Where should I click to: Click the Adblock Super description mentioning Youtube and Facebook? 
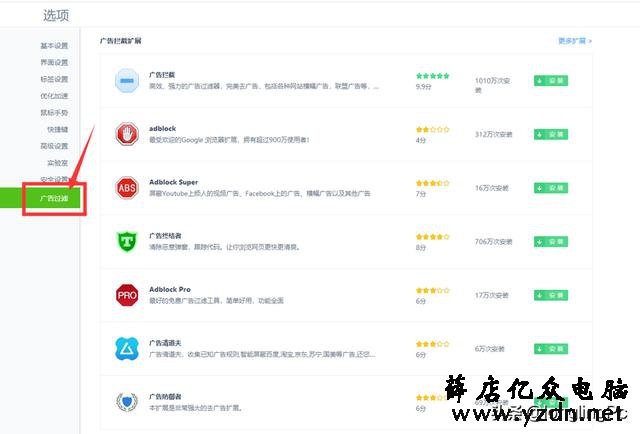pyautogui.click(x=260, y=193)
